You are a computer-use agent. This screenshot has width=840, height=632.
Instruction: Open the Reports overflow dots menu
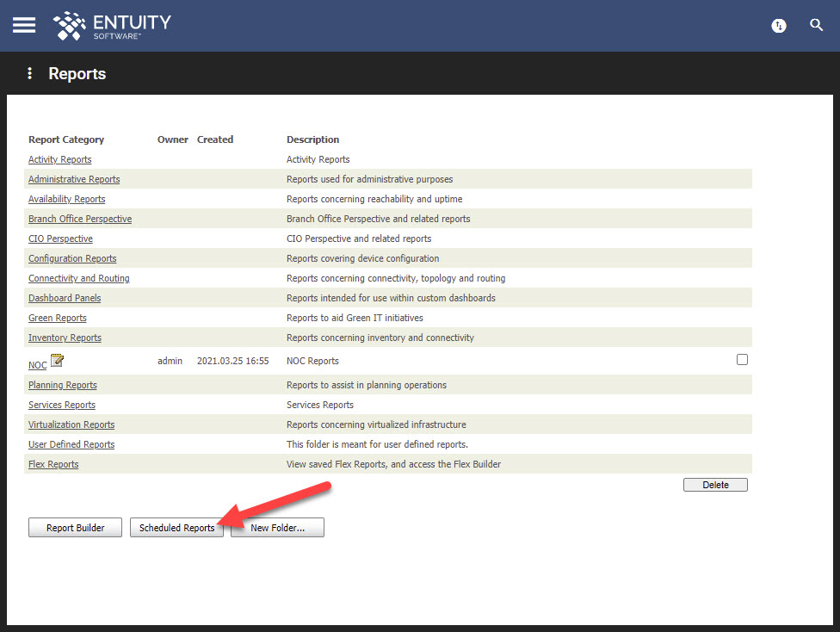29,73
